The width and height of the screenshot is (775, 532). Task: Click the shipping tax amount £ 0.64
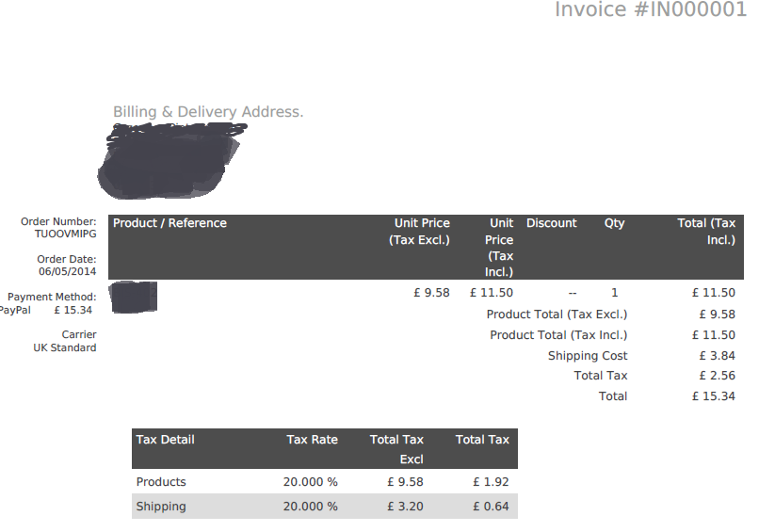pyautogui.click(x=491, y=507)
